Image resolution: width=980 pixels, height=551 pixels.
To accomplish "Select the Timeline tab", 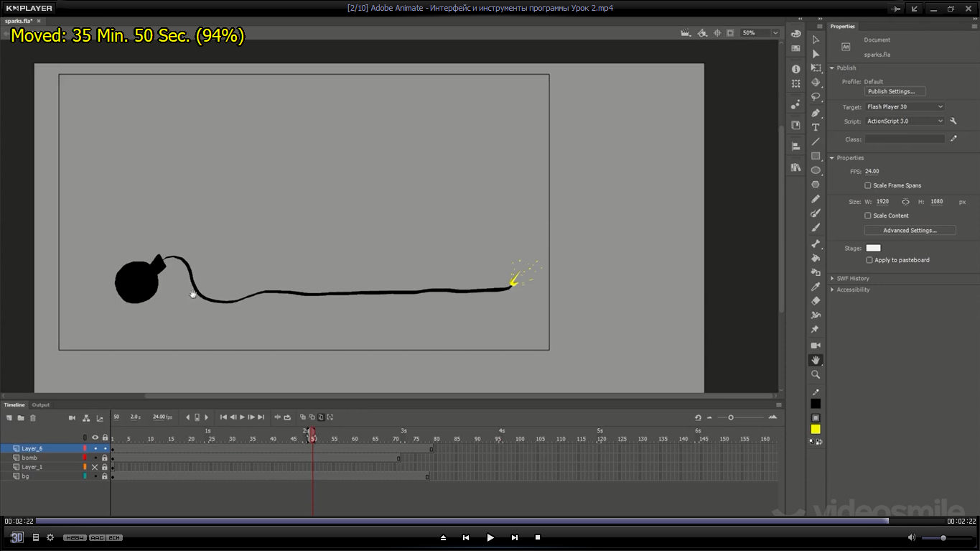I will click(x=14, y=405).
